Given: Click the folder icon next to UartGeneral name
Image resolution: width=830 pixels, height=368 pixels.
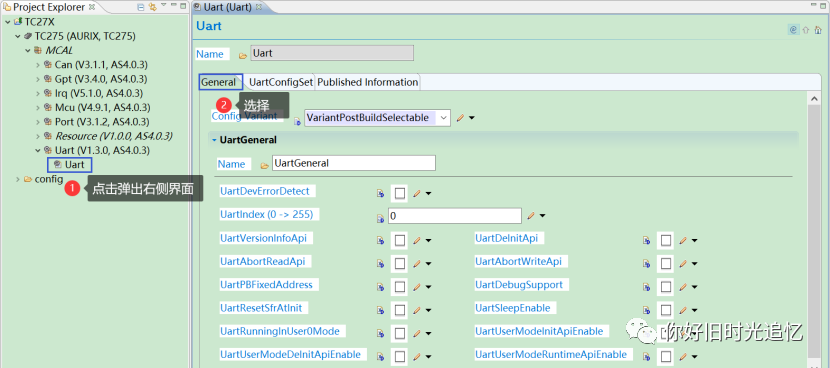Looking at the screenshot, I should pyautogui.click(x=265, y=165).
